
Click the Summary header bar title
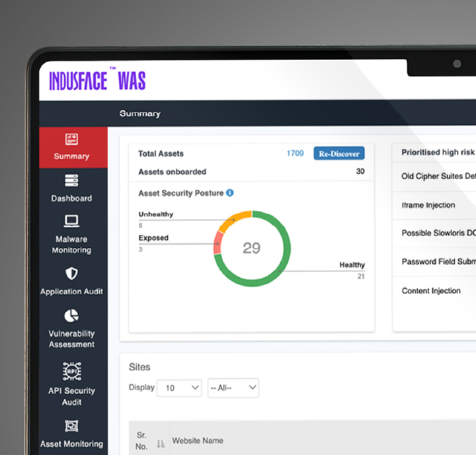click(140, 114)
